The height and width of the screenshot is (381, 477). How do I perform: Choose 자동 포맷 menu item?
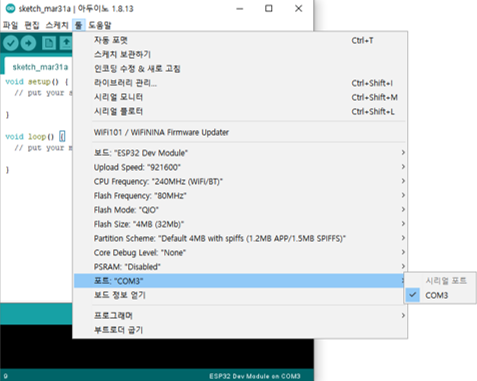click(240, 40)
